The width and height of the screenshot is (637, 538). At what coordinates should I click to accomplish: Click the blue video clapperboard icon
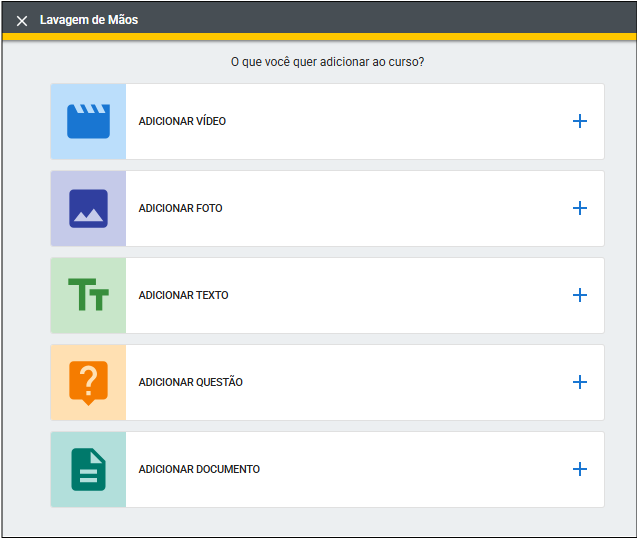pos(88,121)
